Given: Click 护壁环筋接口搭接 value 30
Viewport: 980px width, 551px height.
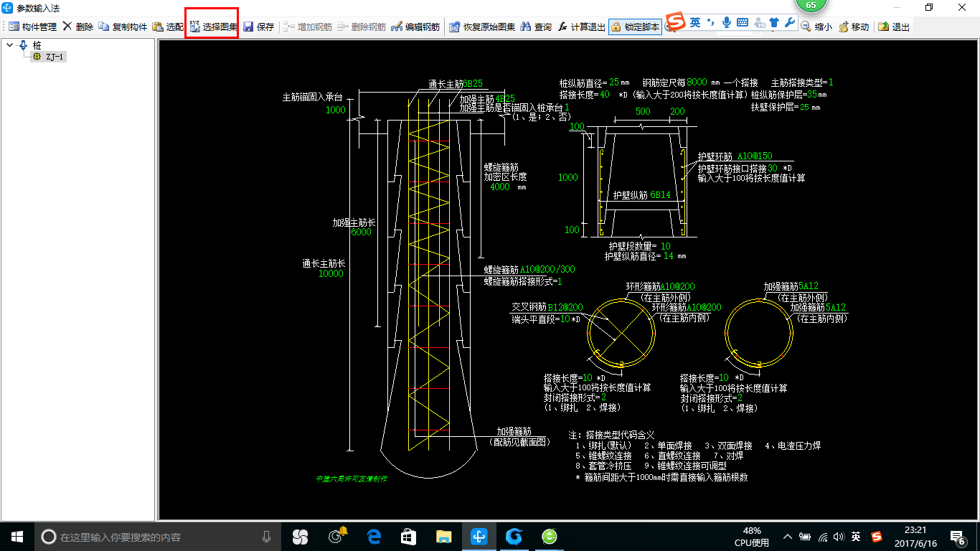Looking at the screenshot, I should 773,168.
